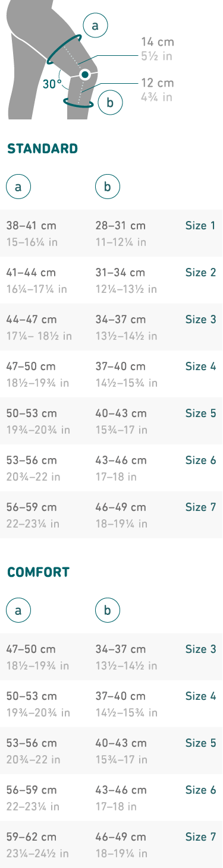Click Size 7 in the Comfort table
This screenshot has width=223, height=868.
click(200, 837)
